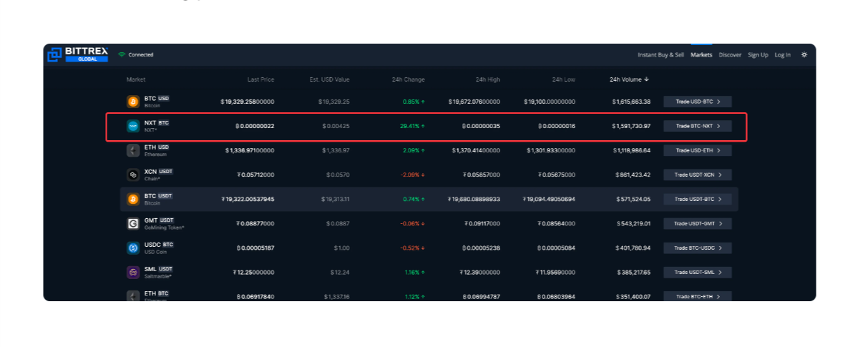Click the 12.25000000 last price for SML
The width and height of the screenshot is (868, 347).
253,273
